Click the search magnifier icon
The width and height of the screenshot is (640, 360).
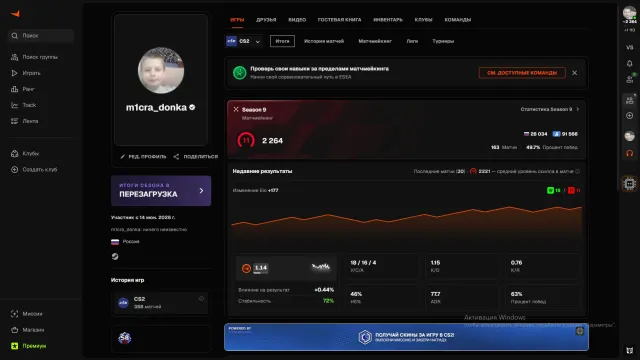pos(15,36)
